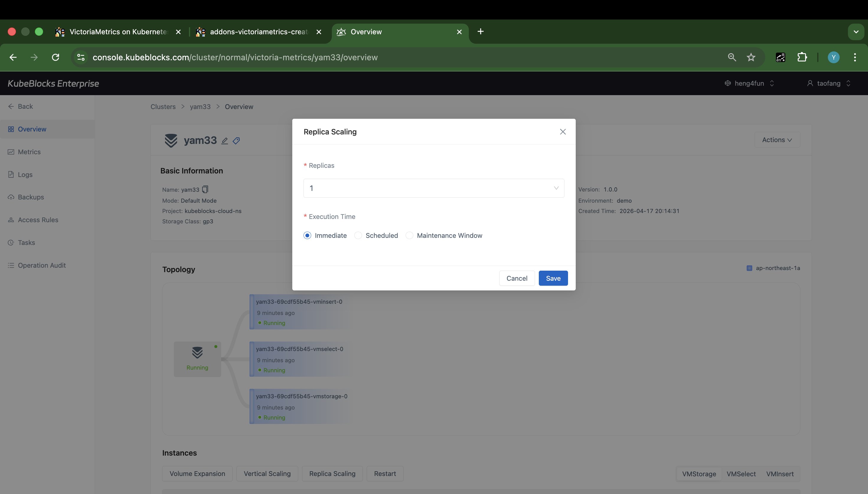Switch to VictoriaMetrics on Kubernetes tab

click(x=119, y=32)
